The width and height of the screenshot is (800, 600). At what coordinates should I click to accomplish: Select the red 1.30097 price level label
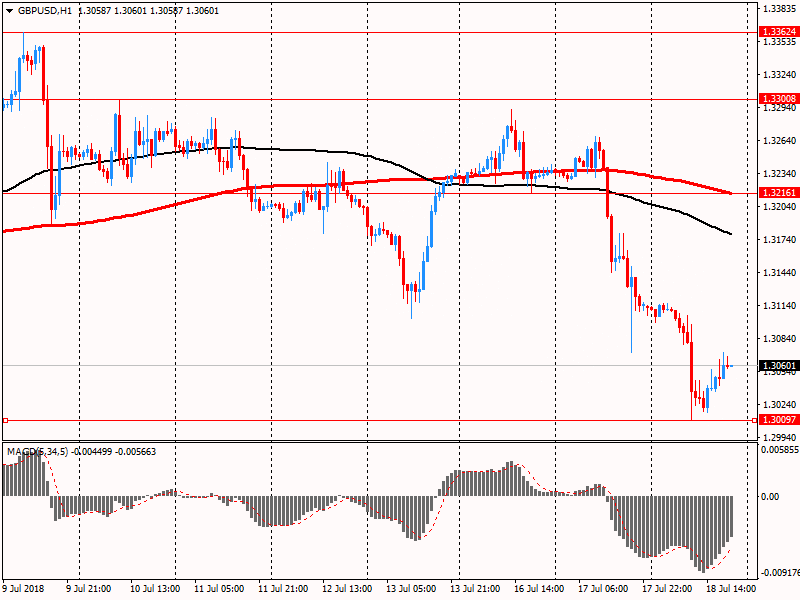pyautogui.click(x=779, y=420)
